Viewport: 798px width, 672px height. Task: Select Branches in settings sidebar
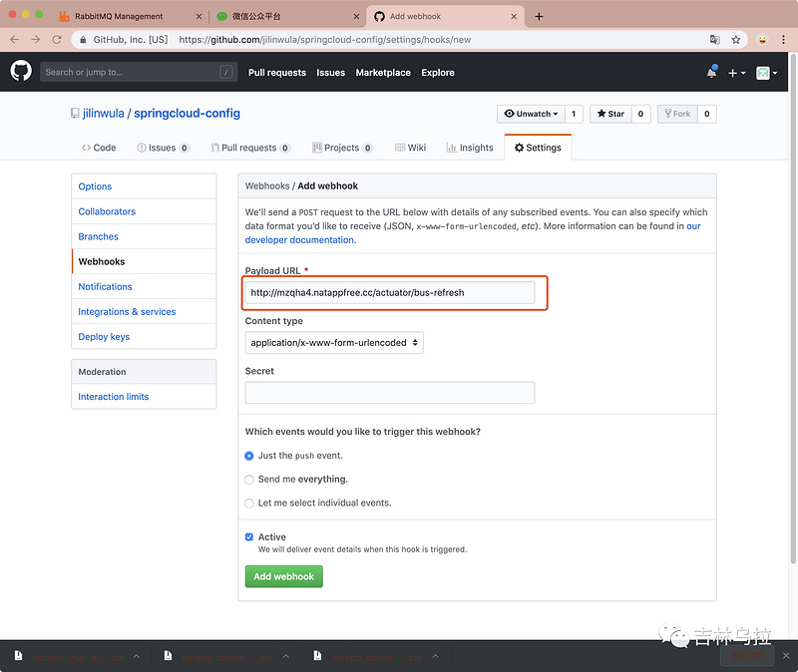[144, 236]
